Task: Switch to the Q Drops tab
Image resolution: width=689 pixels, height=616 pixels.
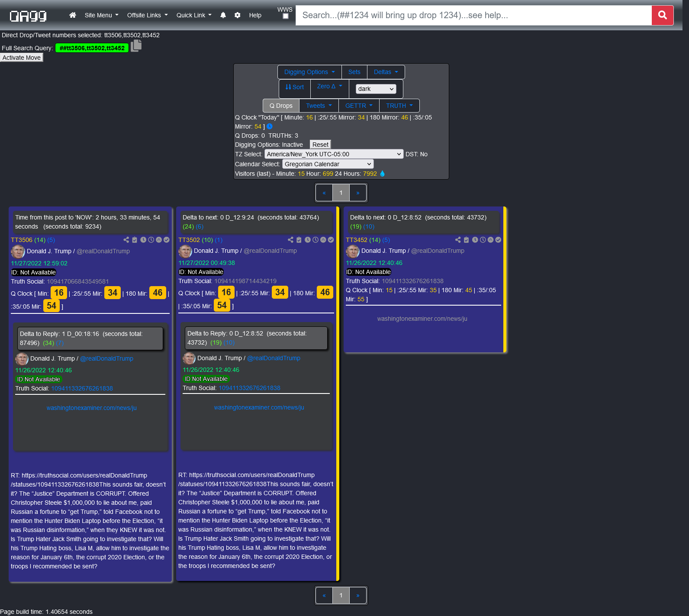Action: 281,106
